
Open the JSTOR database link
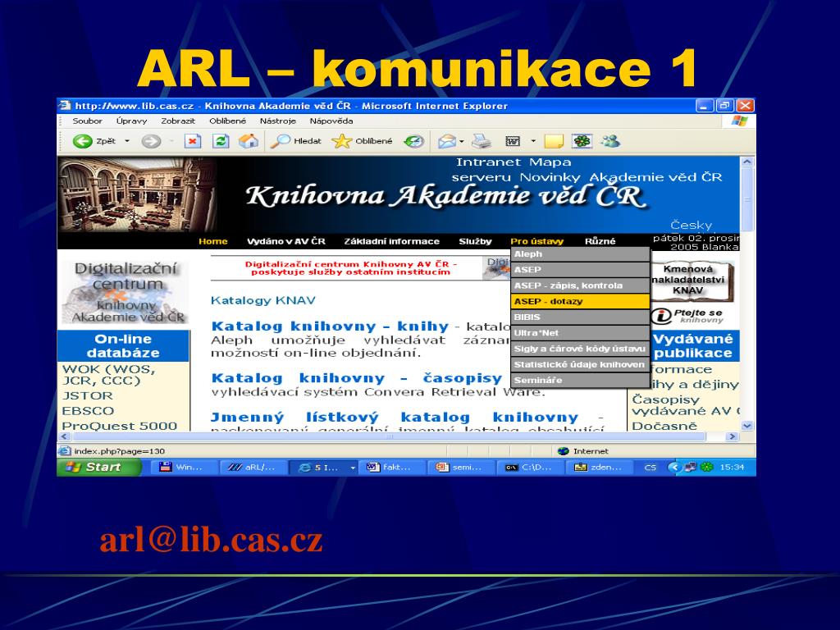click(x=87, y=396)
